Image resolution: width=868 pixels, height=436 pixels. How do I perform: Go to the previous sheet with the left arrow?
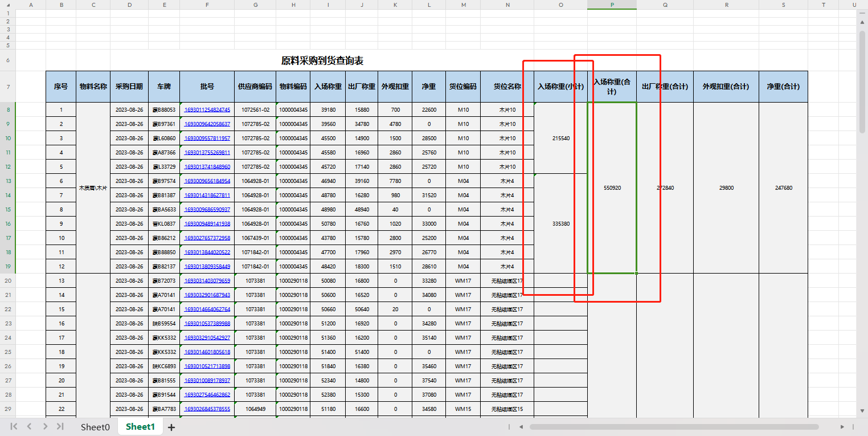pyautogui.click(x=29, y=426)
